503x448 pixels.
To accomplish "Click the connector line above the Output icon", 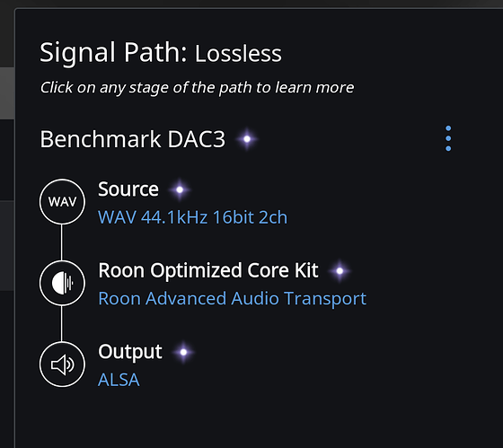I will [x=62, y=323].
